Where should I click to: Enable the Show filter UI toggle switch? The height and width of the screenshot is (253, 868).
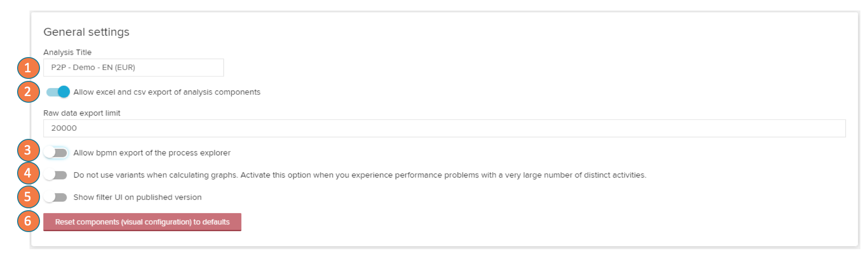click(x=56, y=197)
